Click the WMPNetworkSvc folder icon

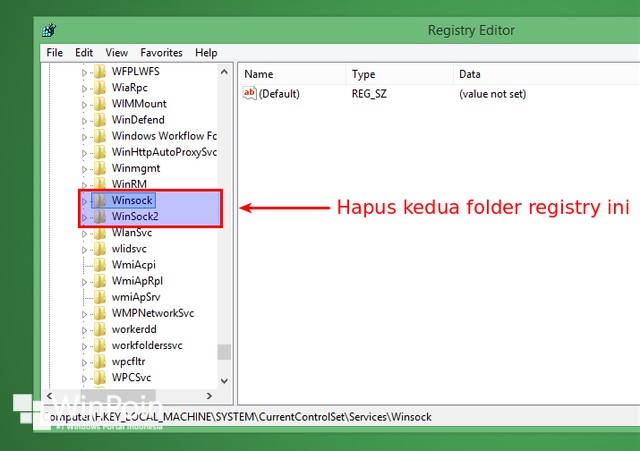tap(100, 313)
